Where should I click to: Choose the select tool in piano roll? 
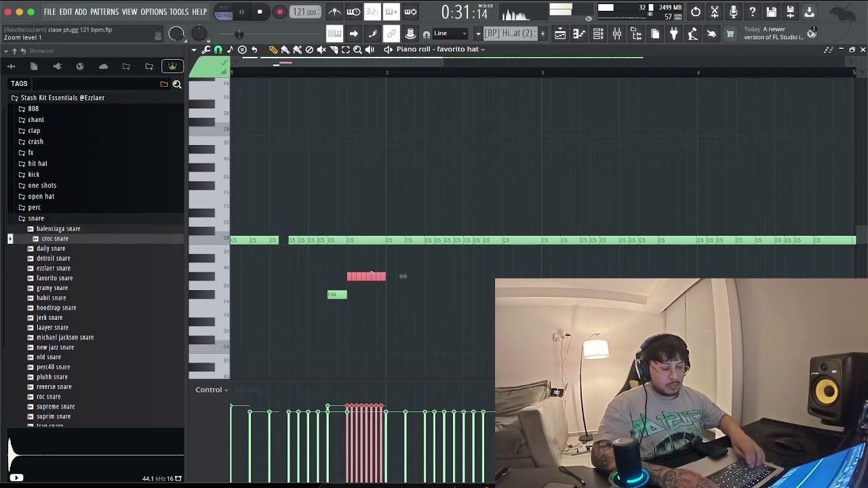[346, 49]
